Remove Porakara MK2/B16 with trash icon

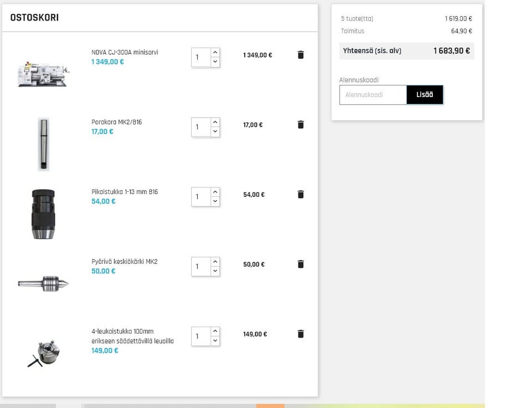(x=300, y=125)
